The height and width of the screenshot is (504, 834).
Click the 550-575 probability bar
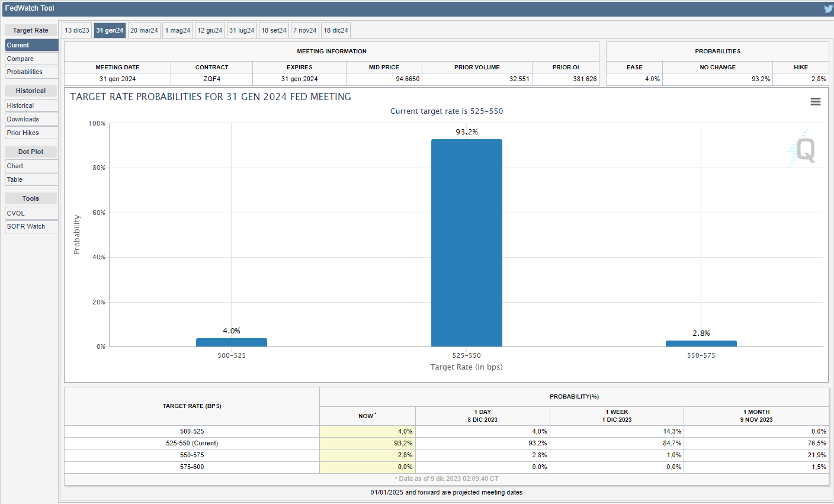tap(701, 344)
